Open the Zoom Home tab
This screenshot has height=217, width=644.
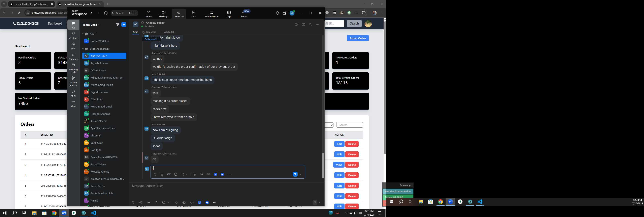[x=149, y=14]
